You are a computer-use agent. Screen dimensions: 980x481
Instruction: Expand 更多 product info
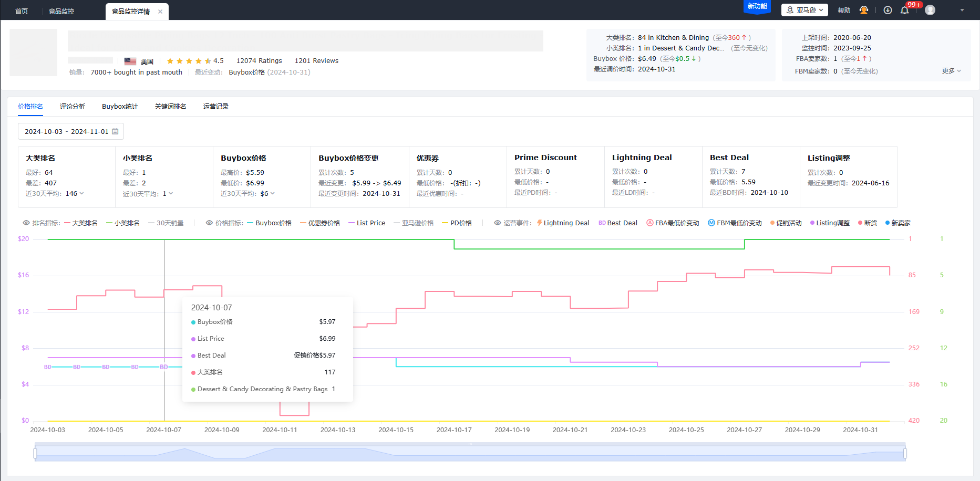pyautogui.click(x=952, y=70)
